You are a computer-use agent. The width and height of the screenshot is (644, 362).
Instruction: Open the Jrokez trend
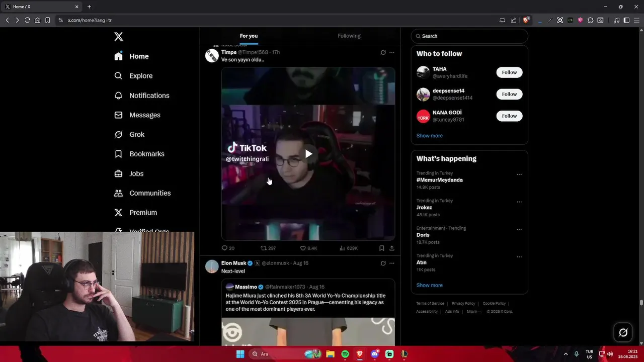click(424, 207)
